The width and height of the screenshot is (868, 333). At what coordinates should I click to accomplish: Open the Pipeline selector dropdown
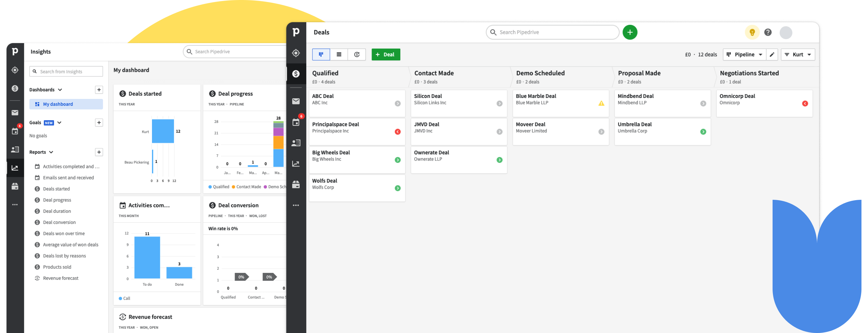click(745, 54)
